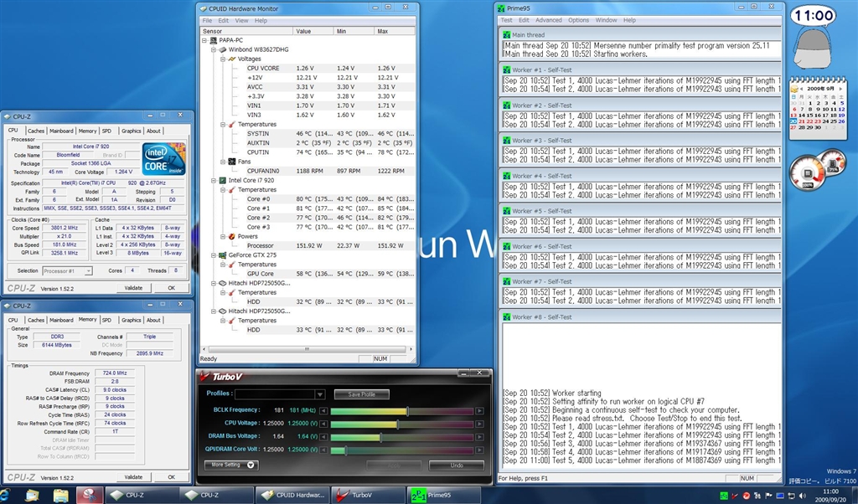Collapse the Winbond W83627DHG node
The width and height of the screenshot is (858, 504).
point(214,49)
